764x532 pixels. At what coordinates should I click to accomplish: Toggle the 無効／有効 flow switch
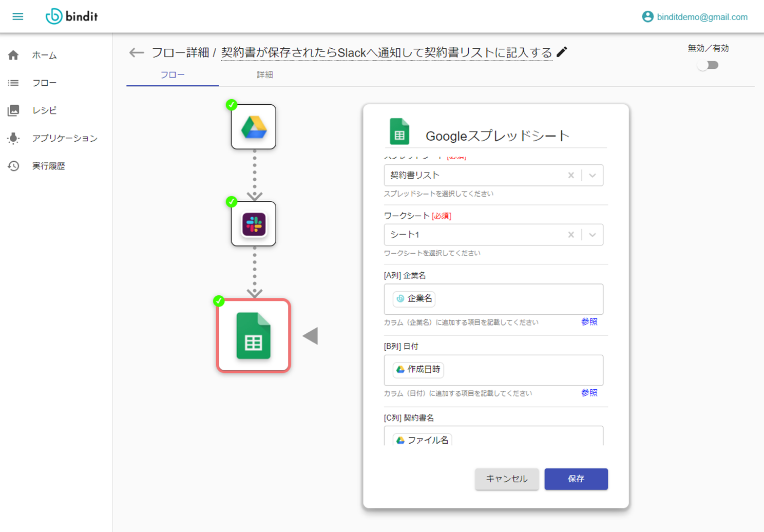click(708, 65)
